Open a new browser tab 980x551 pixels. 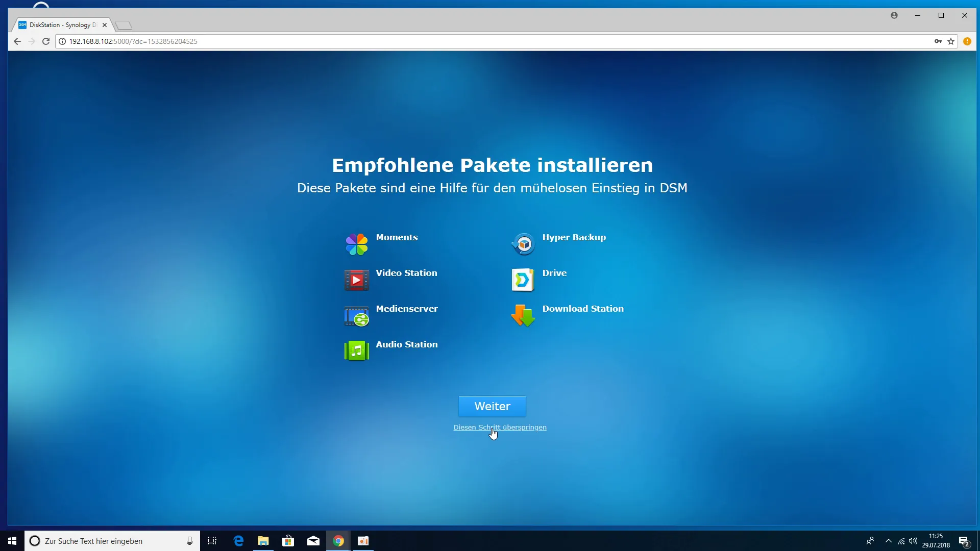coord(124,25)
